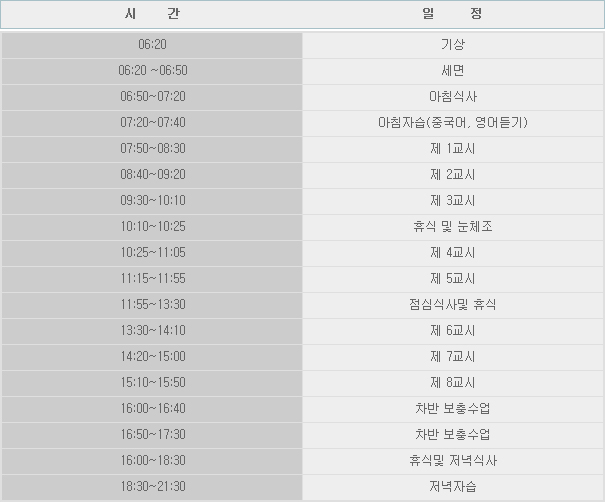
Task: Click the 13:30~14:10 time cell
Action: coord(152,331)
